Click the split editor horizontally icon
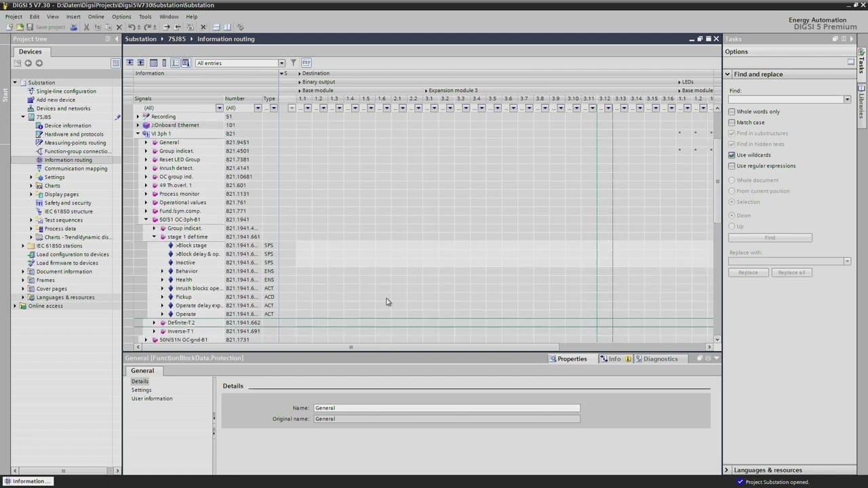Image resolution: width=868 pixels, height=488 pixels. point(216,27)
